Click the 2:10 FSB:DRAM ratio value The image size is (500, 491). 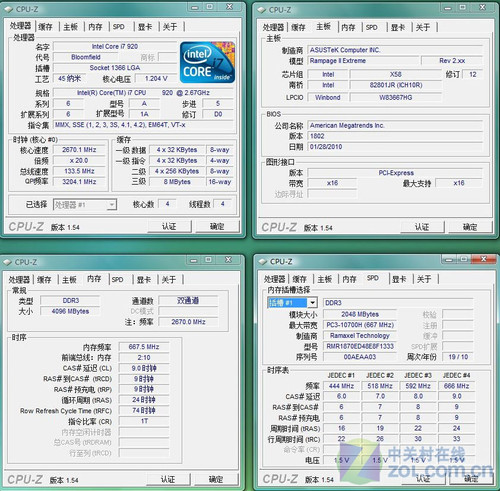click(144, 357)
